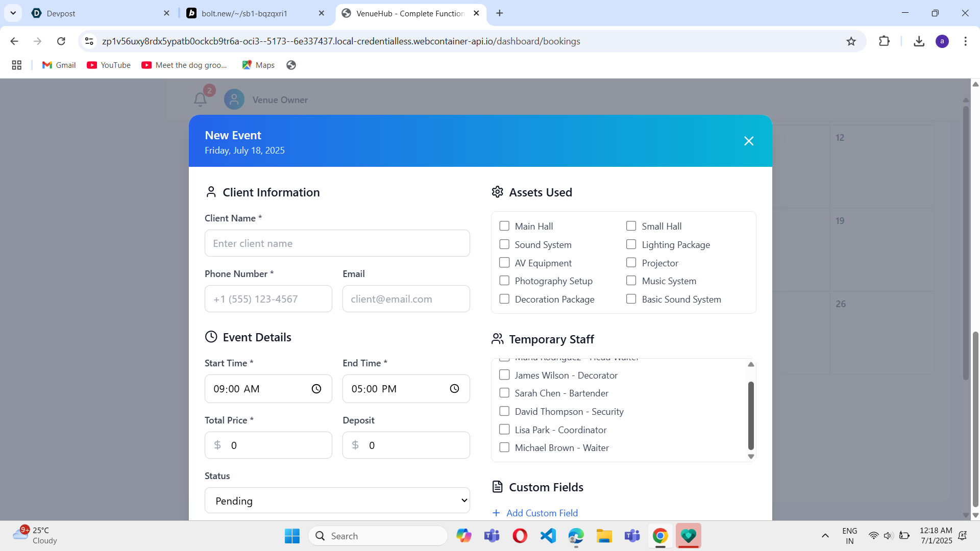980x551 pixels.
Task: Open Chrome extensions puzzle icon
Action: coord(884,41)
